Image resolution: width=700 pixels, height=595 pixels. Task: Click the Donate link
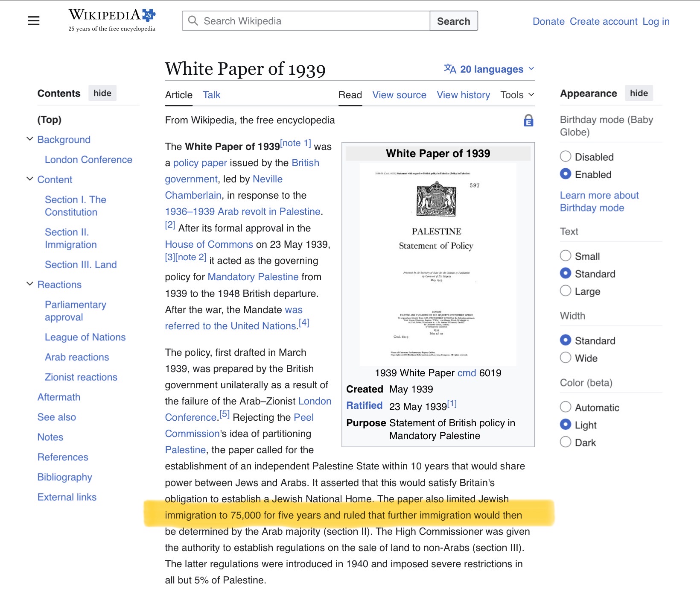pos(548,21)
